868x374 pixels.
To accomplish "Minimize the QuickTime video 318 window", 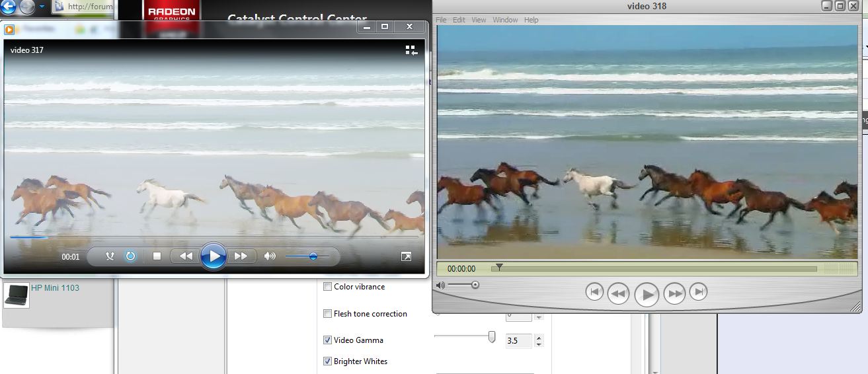I will coord(826,6).
